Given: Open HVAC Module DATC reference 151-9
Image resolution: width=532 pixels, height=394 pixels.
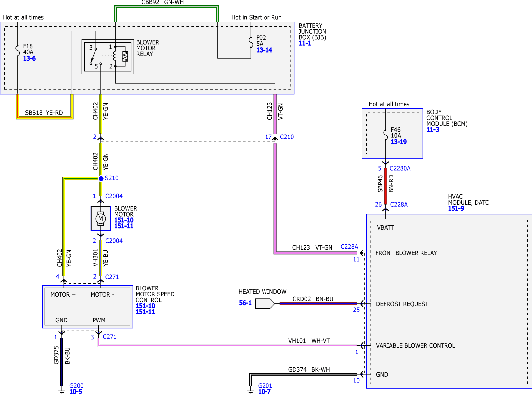Looking at the screenshot, I should 456,209.
